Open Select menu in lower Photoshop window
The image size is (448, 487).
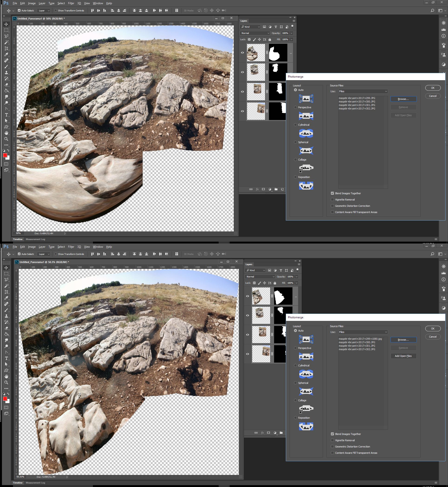click(61, 247)
